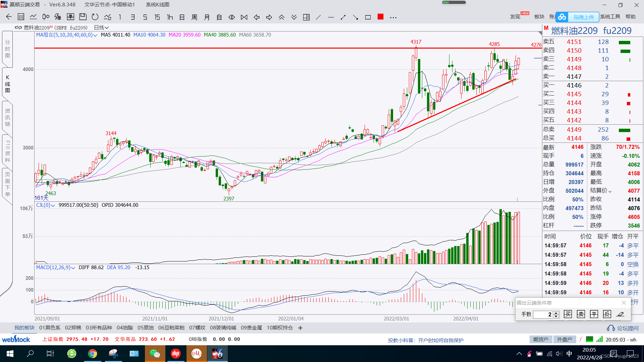Open the quote list view icon

coord(21,17)
